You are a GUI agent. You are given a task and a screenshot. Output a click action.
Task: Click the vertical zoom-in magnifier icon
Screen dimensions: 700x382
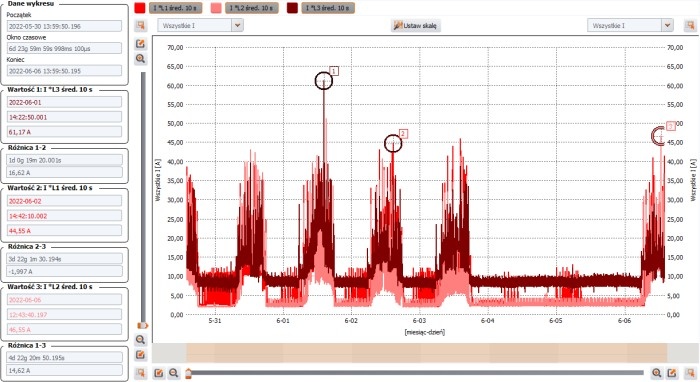(x=141, y=58)
